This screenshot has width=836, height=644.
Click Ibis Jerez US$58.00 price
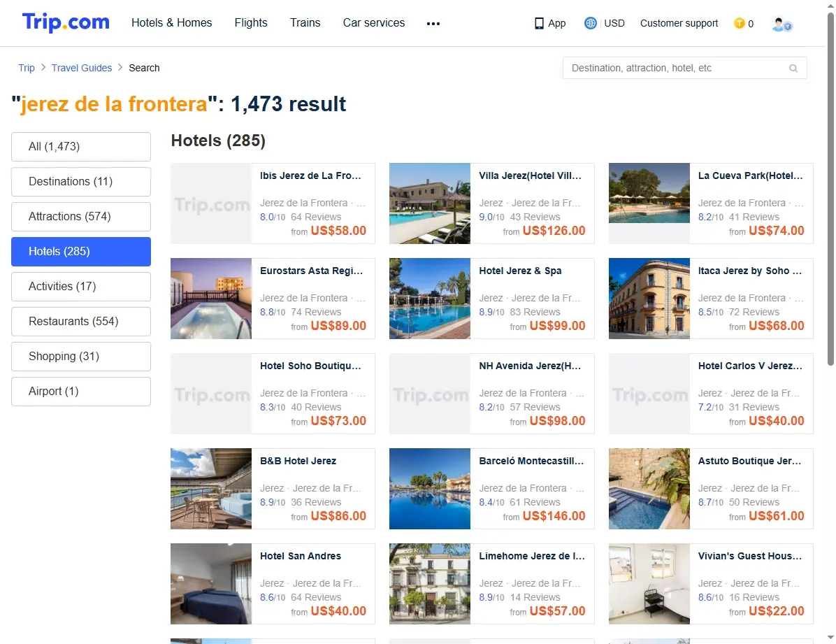(x=338, y=231)
